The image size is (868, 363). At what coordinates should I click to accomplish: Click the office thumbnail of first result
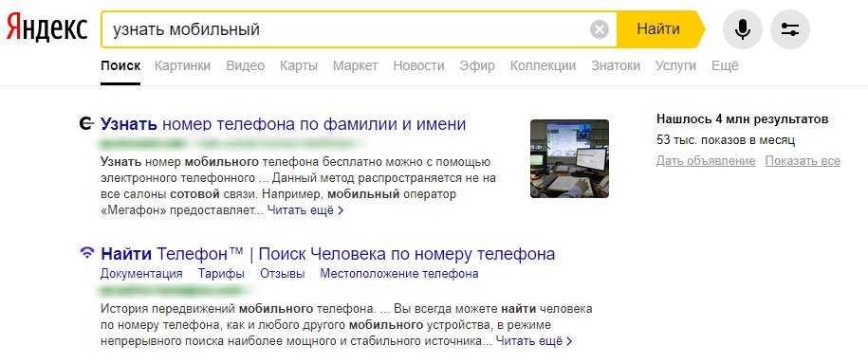[569, 159]
